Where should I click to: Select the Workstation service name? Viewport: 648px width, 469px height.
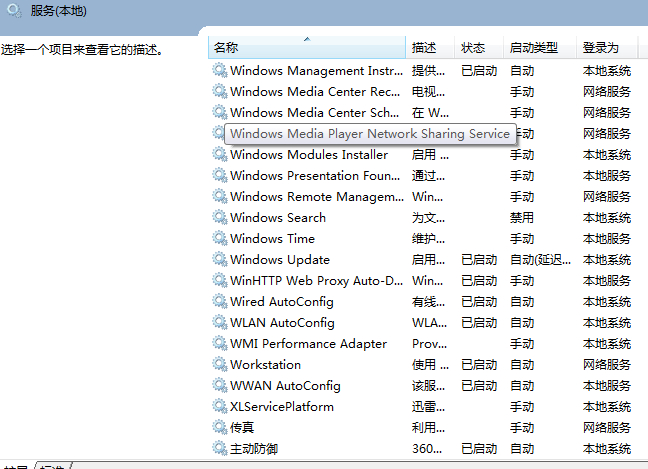click(265, 365)
